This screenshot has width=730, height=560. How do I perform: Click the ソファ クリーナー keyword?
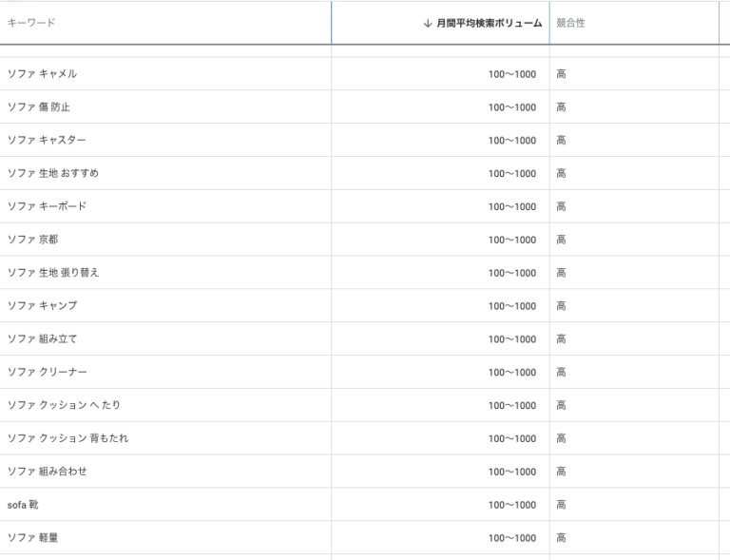(47, 372)
